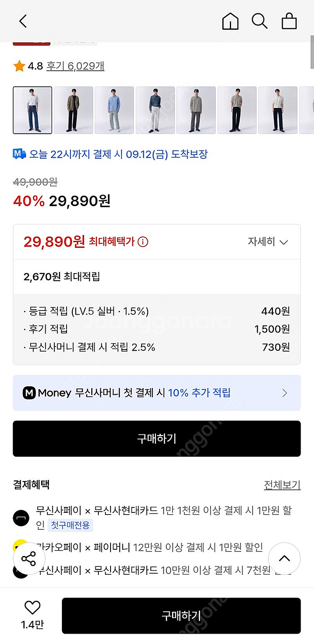This screenshot has width=314, height=644.
Task: Open the shopping bag cart icon
Action: point(289,21)
